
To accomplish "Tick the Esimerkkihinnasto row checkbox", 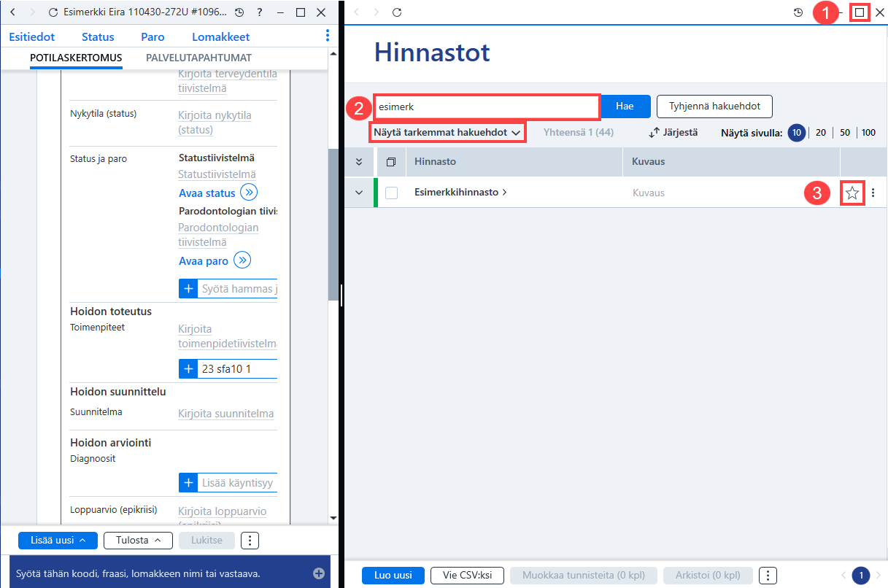I will click(392, 193).
